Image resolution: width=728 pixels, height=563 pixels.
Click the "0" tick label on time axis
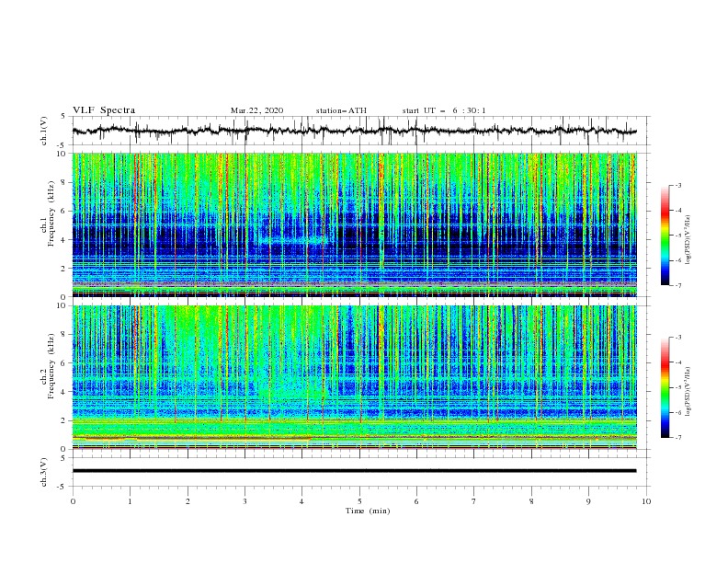pos(73,501)
